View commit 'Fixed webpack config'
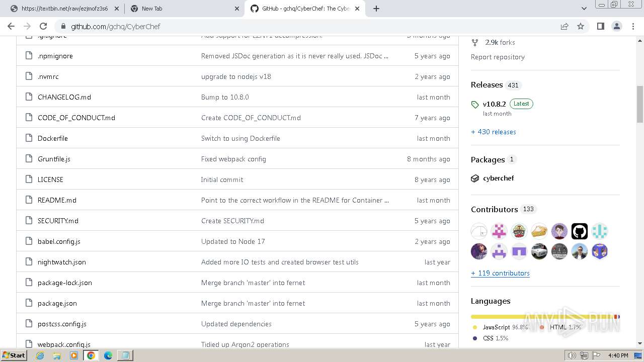The image size is (644, 362). 233,159
